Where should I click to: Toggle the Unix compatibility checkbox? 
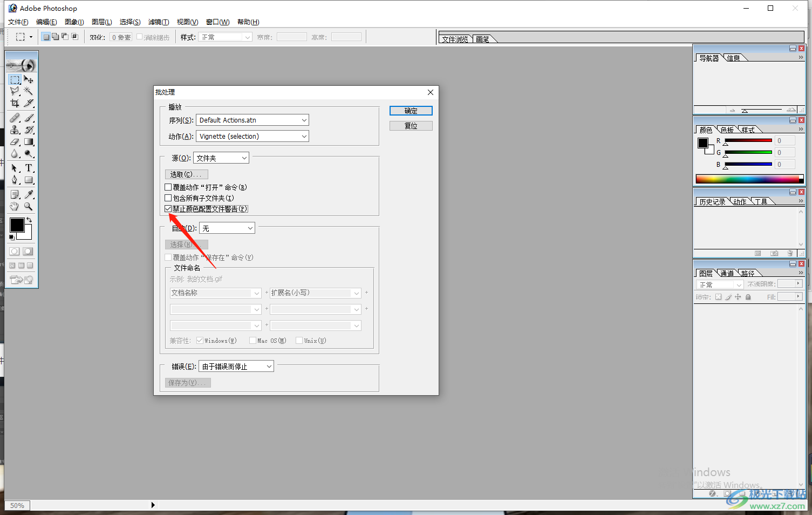pos(299,341)
